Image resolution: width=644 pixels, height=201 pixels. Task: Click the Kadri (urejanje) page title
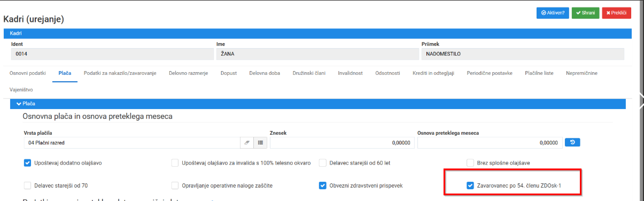click(x=34, y=19)
